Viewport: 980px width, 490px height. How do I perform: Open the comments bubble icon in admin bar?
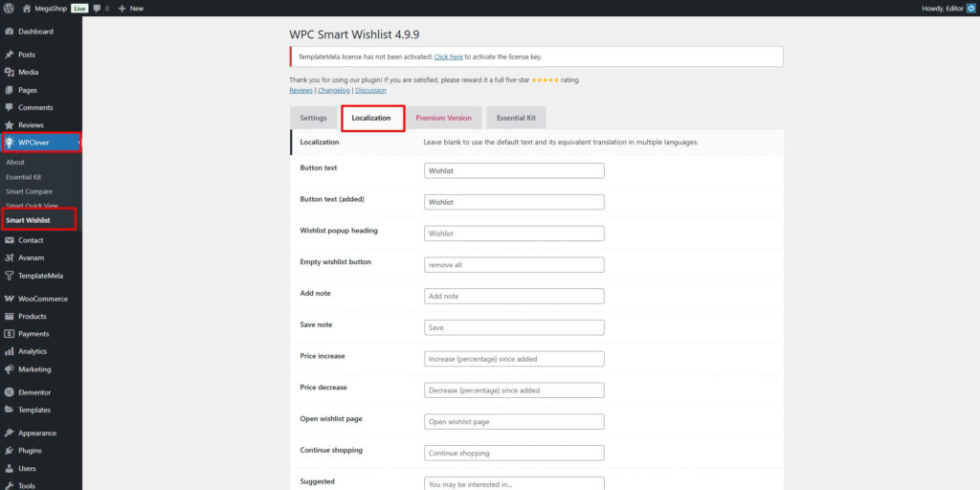(x=97, y=9)
